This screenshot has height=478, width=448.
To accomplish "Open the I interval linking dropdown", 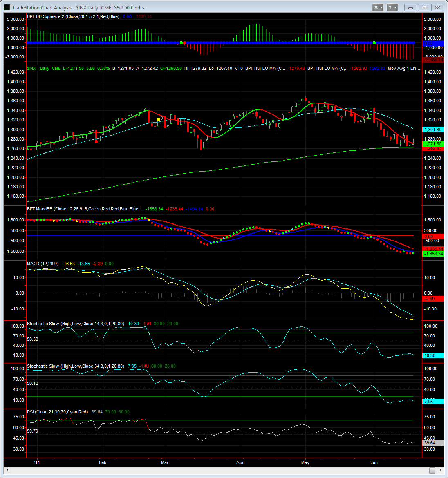I will pos(392,8).
